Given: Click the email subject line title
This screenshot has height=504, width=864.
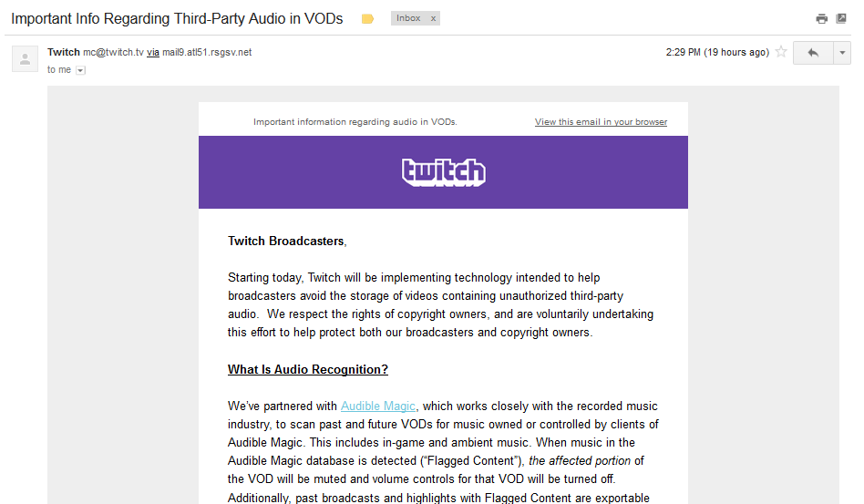Looking at the screenshot, I should pos(177,19).
